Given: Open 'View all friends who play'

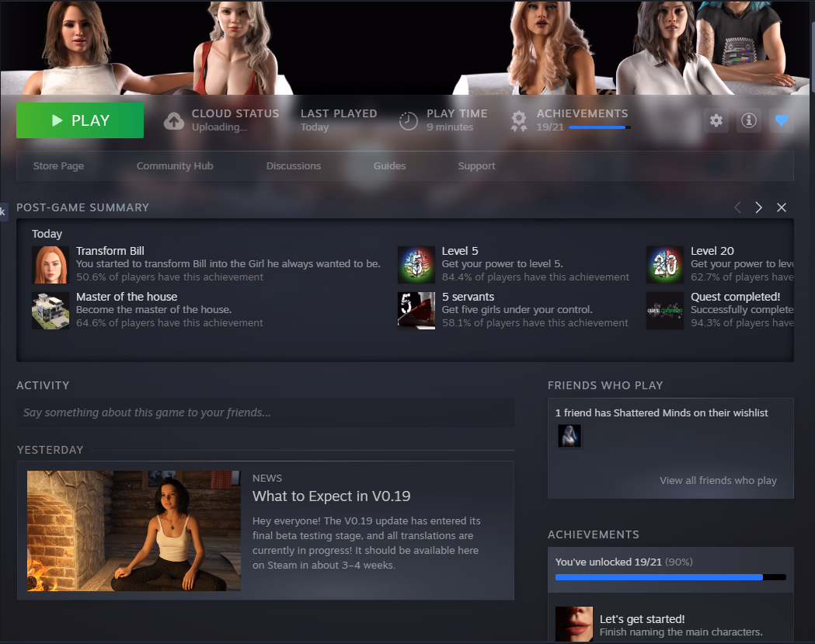Looking at the screenshot, I should 719,480.
